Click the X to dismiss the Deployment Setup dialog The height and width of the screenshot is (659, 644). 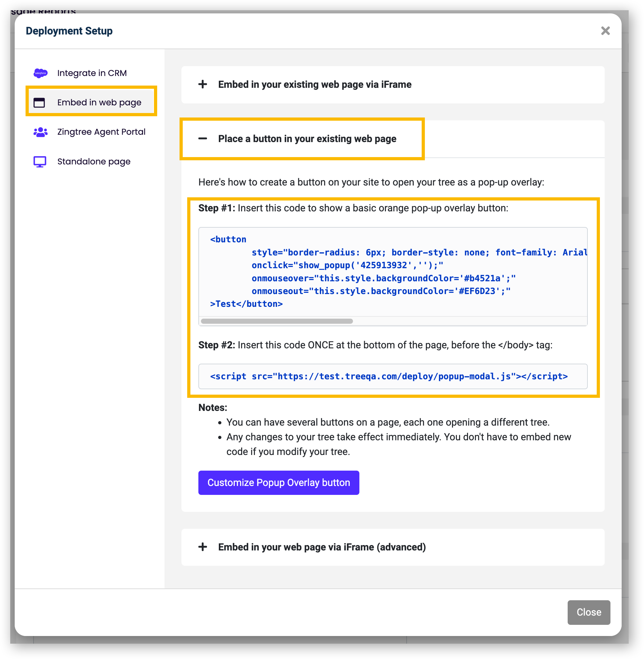tap(605, 31)
